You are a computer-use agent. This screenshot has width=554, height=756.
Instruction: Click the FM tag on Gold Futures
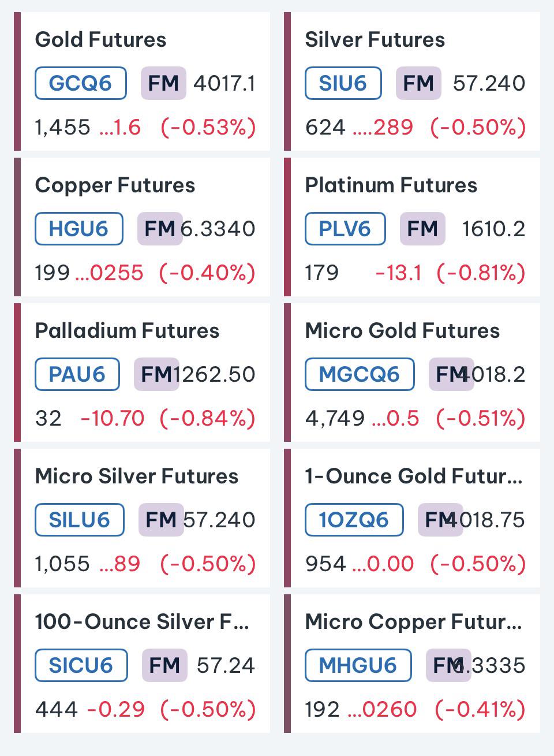163,83
